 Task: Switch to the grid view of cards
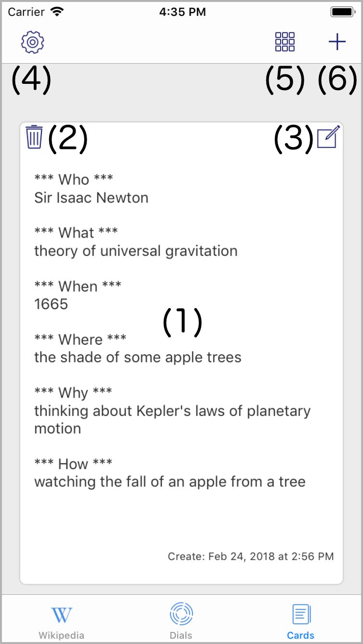pyautogui.click(x=285, y=42)
